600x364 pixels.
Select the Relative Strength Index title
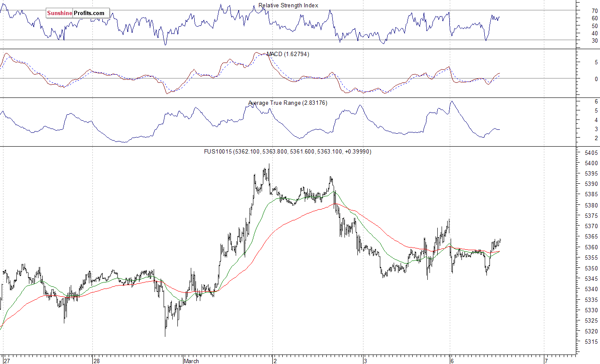(288, 6)
